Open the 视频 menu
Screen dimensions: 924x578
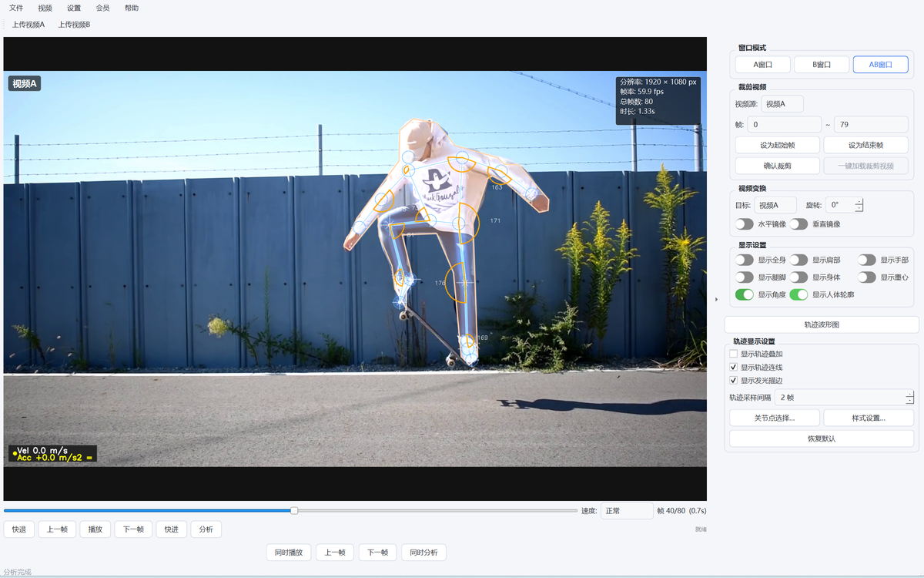(x=45, y=8)
